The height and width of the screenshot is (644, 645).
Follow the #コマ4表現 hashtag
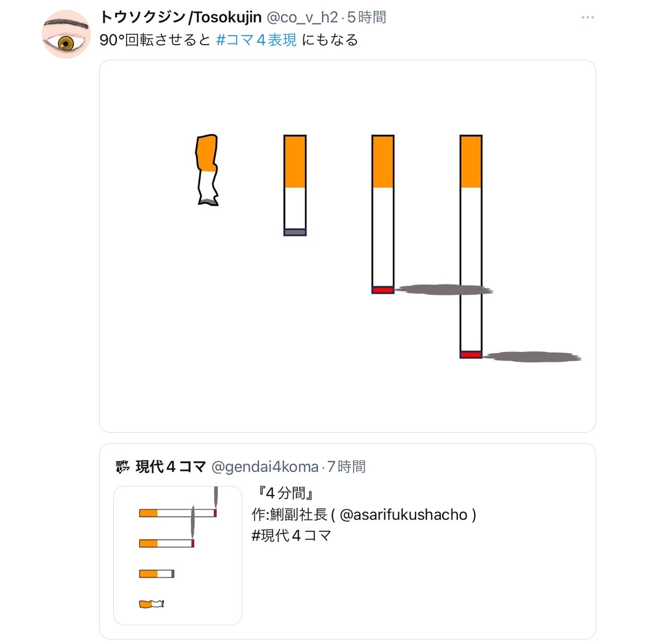(256, 40)
